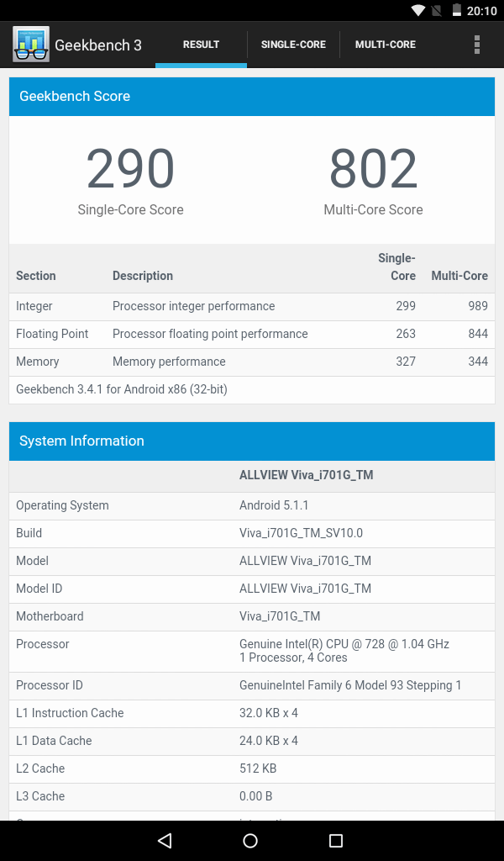The height and width of the screenshot is (861, 504).
Task: Tap the 24.0 KB x 4 value
Action: coord(269,740)
